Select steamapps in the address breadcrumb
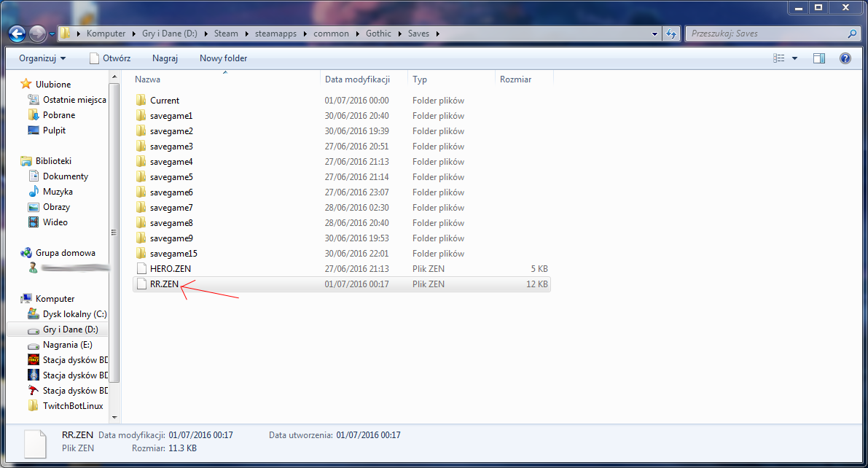Viewport: 868px width, 468px height. click(275, 34)
